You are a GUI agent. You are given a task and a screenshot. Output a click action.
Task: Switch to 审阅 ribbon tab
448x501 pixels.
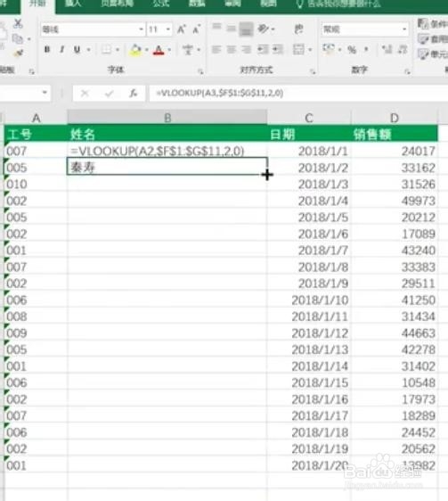tap(232, 4)
